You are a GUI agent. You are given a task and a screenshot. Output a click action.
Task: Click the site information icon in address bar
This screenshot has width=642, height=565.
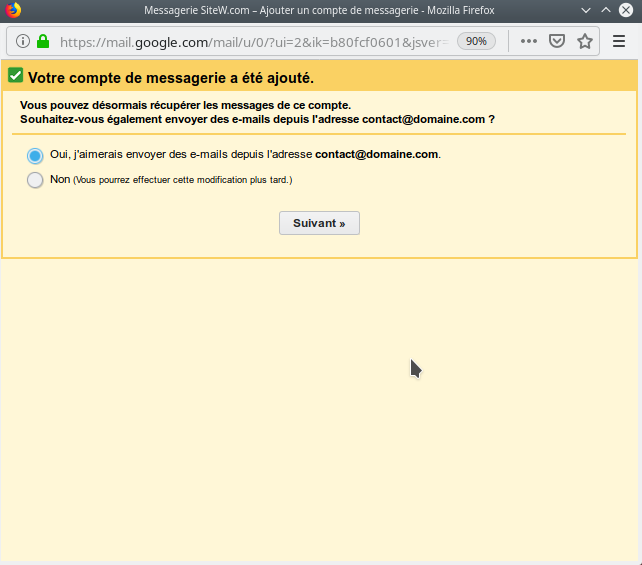click(23, 42)
